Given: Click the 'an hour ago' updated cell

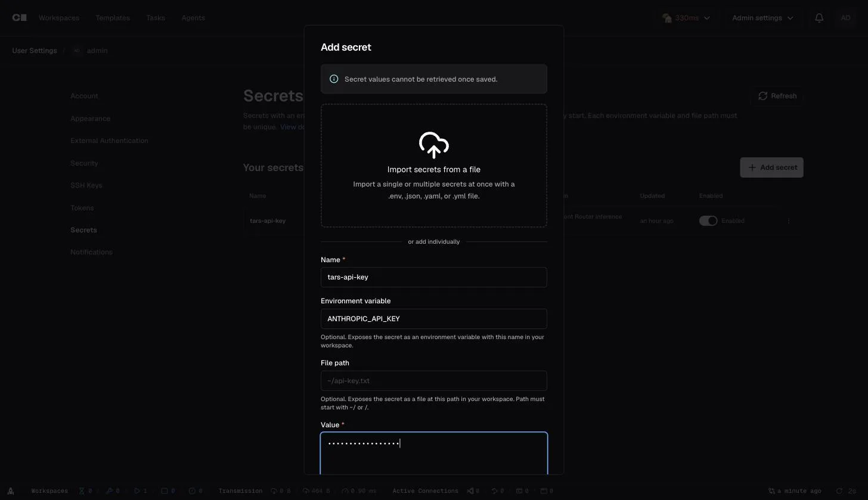Looking at the screenshot, I should pos(656,221).
